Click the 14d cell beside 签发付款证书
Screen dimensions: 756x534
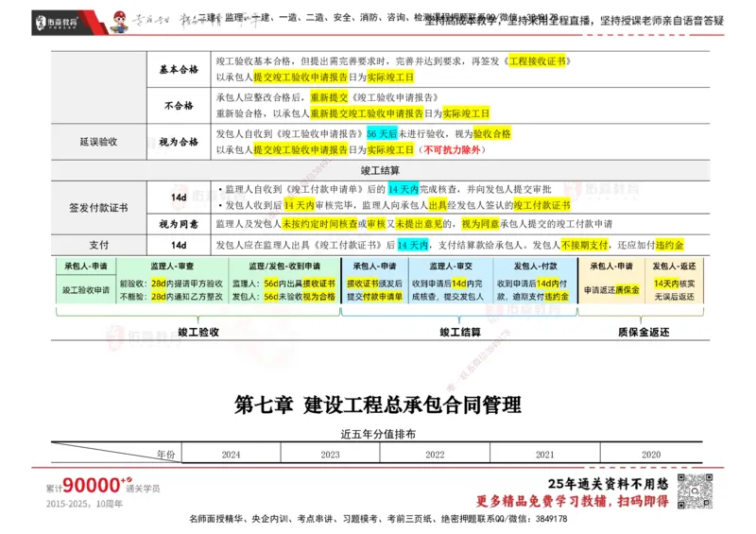coord(179,198)
